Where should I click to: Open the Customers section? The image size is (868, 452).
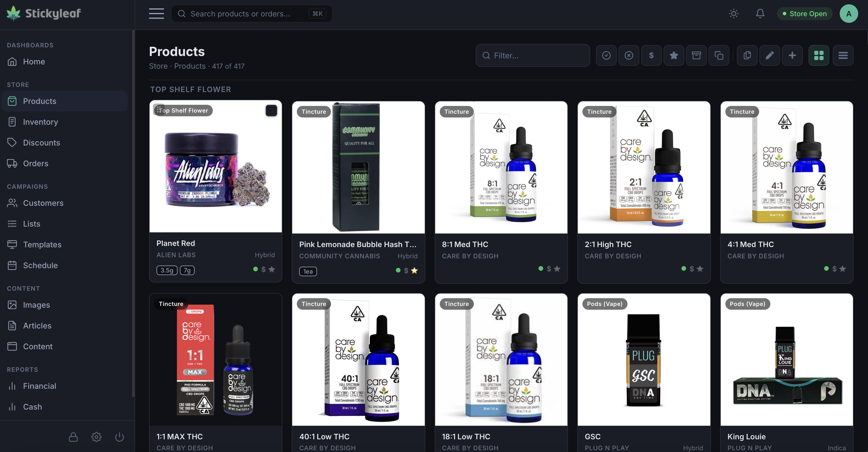43,203
